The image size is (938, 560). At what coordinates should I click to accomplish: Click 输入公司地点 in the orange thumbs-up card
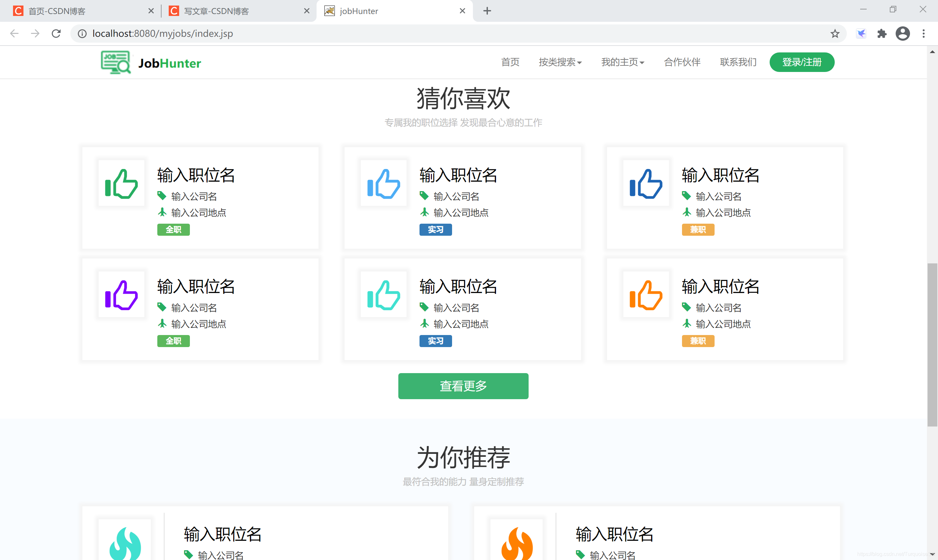click(x=723, y=324)
